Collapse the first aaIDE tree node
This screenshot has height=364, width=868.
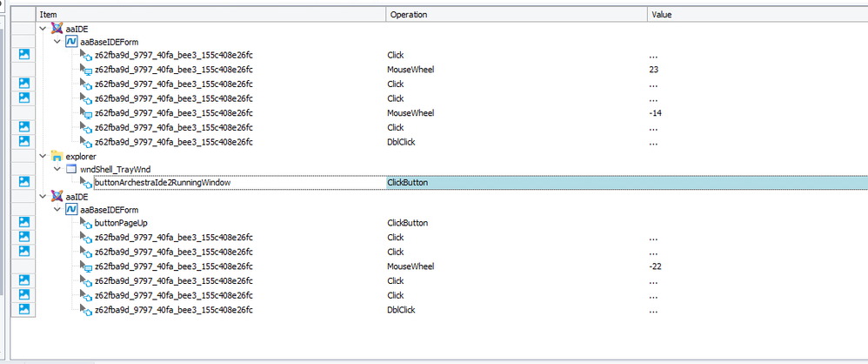(43, 29)
